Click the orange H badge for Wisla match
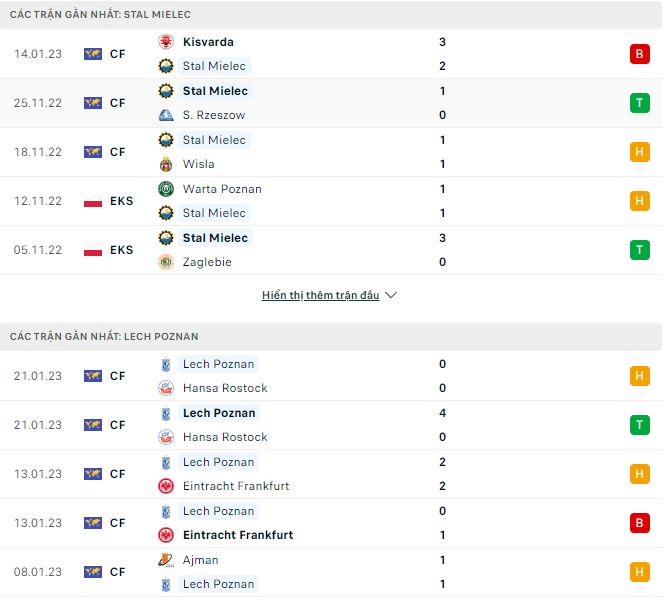 639,152
